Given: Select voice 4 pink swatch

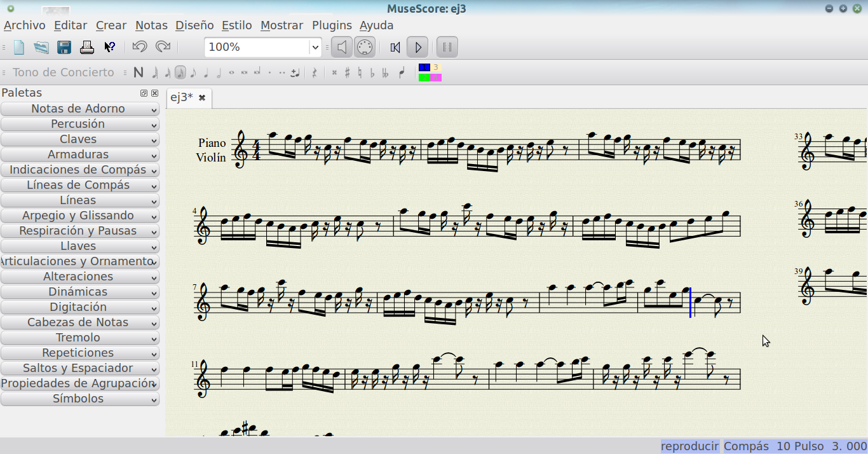Looking at the screenshot, I should [x=436, y=78].
